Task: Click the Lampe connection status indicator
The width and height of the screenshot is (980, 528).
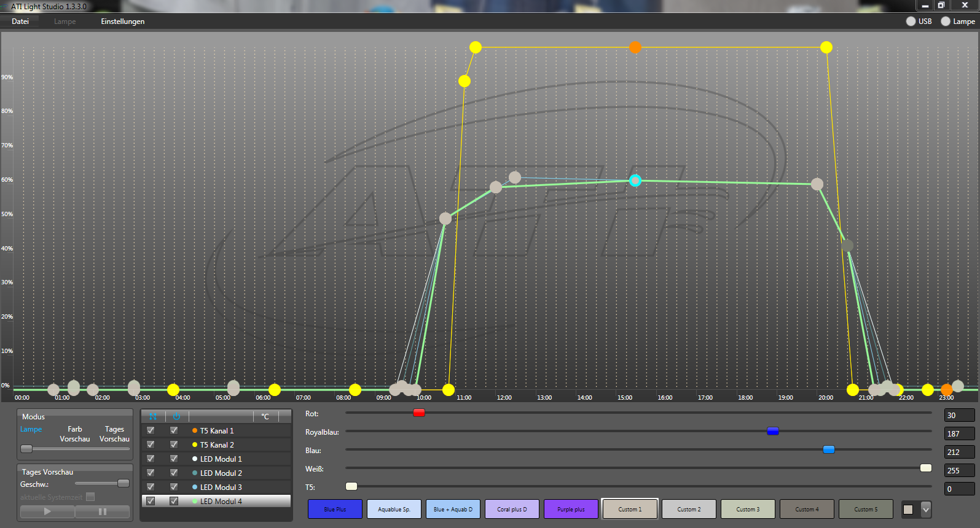Action: coord(946,21)
